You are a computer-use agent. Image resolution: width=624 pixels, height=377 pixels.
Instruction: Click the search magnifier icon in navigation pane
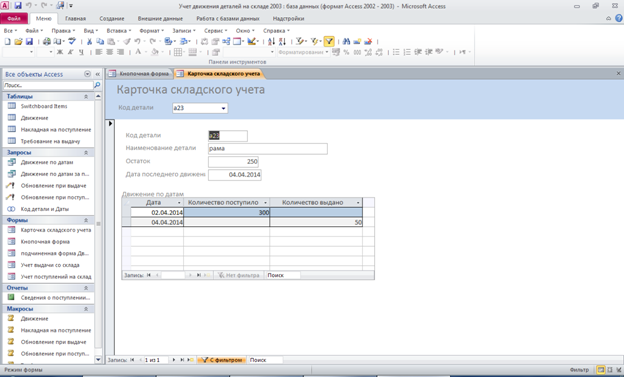point(97,85)
